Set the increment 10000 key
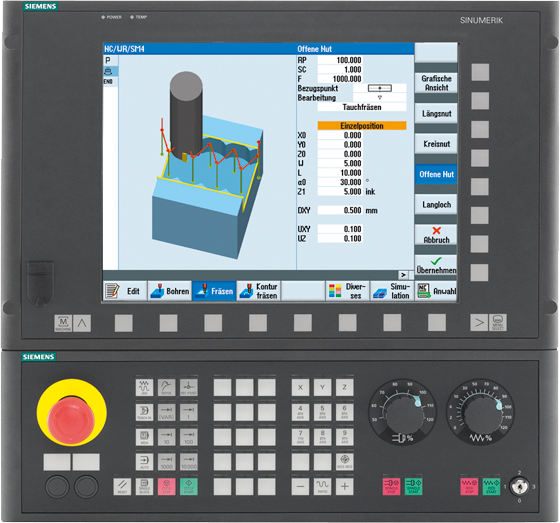The image size is (560, 523). (x=189, y=462)
